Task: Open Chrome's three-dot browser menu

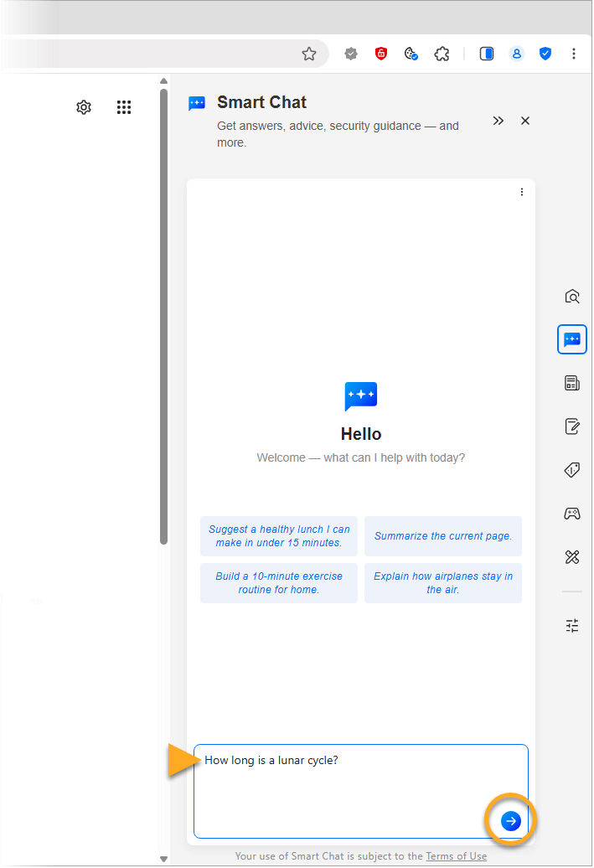Action: click(x=574, y=54)
